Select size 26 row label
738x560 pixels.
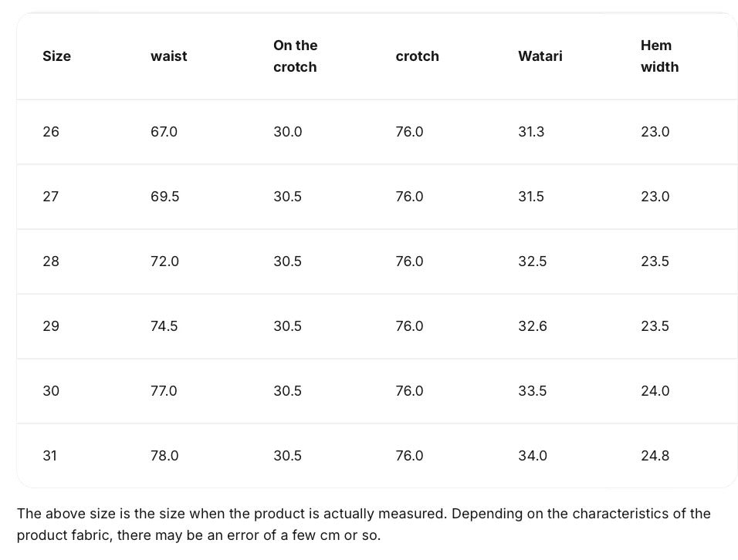point(51,132)
